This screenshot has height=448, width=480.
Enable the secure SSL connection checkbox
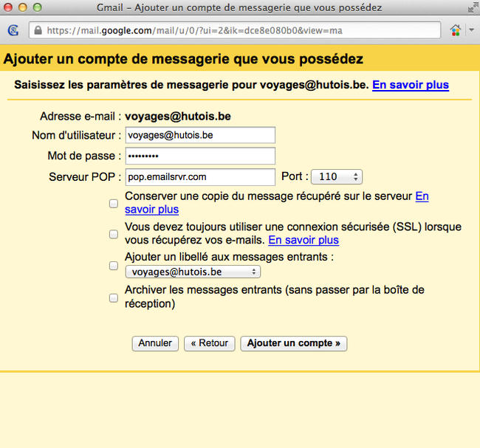[114, 234]
